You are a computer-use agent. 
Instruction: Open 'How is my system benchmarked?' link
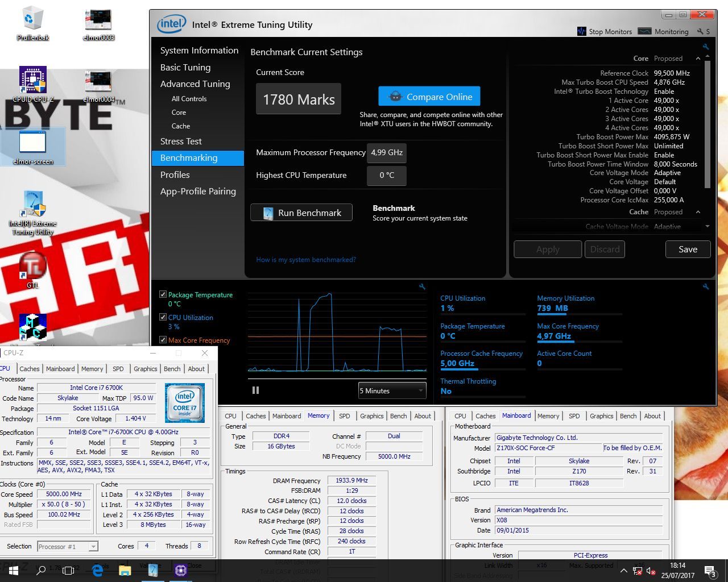click(306, 260)
